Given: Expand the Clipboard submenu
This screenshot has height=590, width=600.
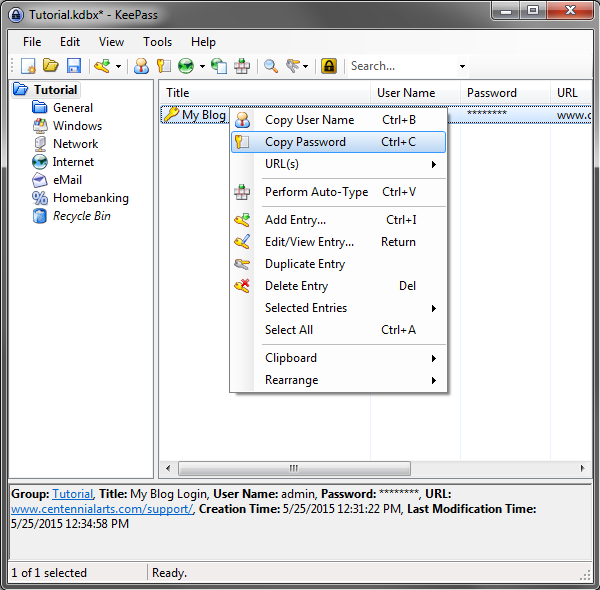Looking at the screenshot, I should point(339,358).
